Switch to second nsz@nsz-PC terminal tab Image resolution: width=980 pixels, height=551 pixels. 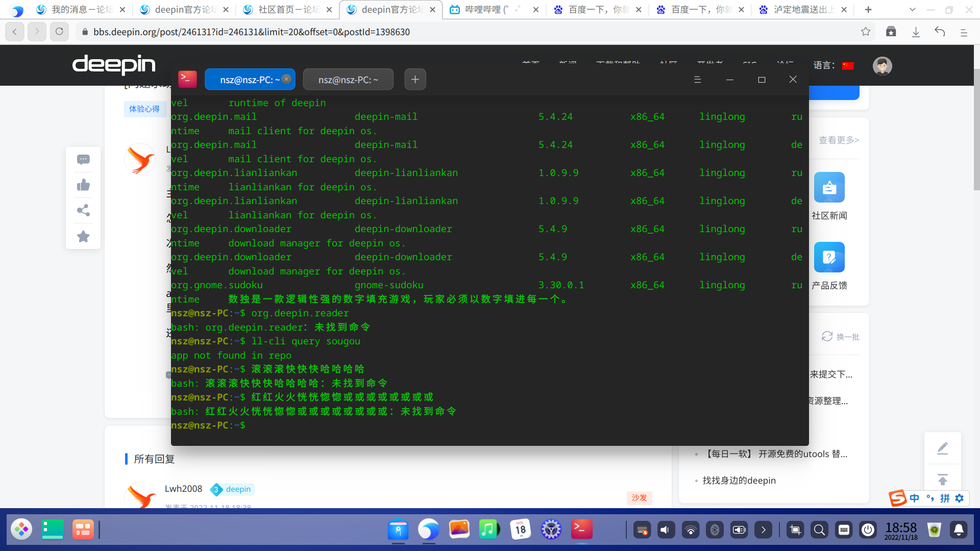(x=348, y=80)
